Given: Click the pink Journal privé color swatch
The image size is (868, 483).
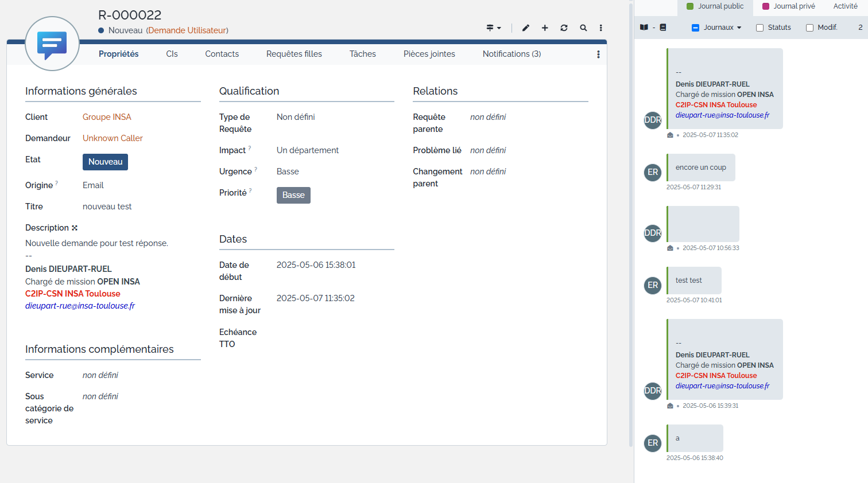Looking at the screenshot, I should (x=765, y=6).
